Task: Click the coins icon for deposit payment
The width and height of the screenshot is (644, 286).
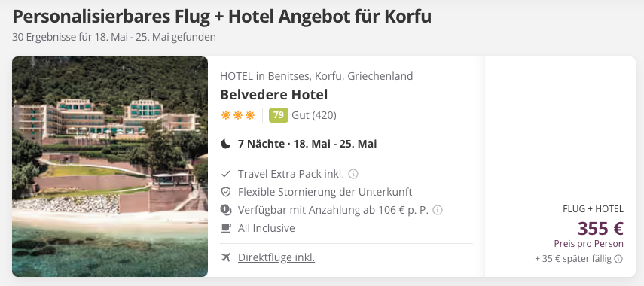Action: click(x=225, y=210)
